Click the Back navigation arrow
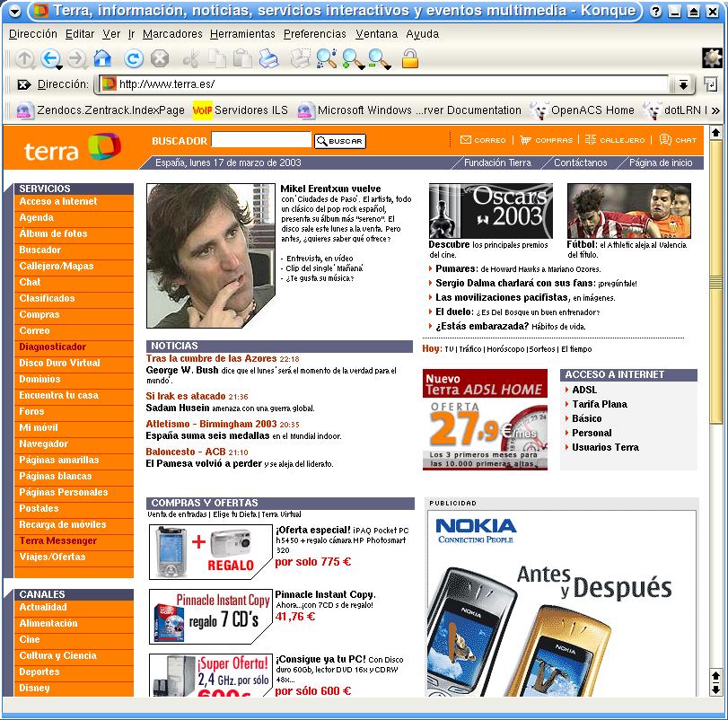The height and width of the screenshot is (720, 728). pos(49,59)
